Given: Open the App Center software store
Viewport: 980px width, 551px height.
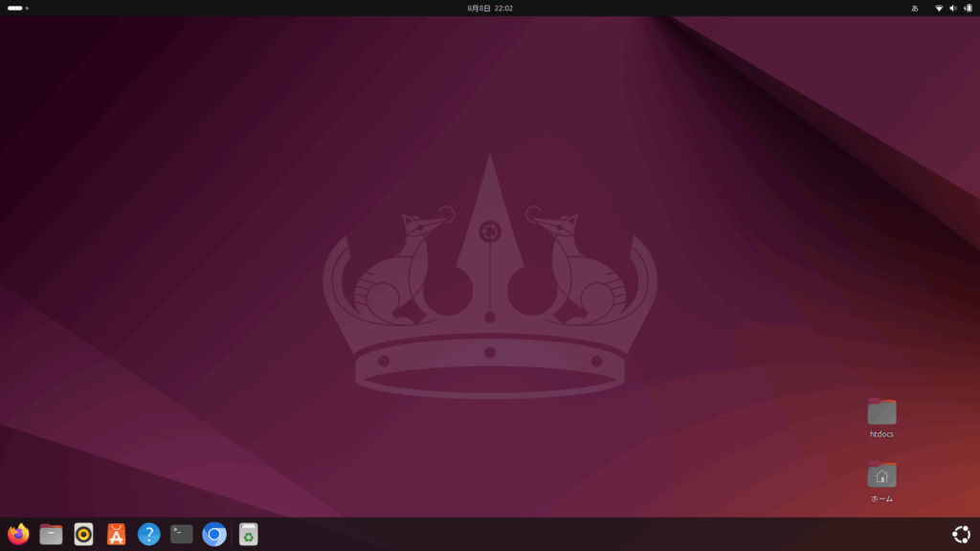Looking at the screenshot, I should [x=116, y=534].
